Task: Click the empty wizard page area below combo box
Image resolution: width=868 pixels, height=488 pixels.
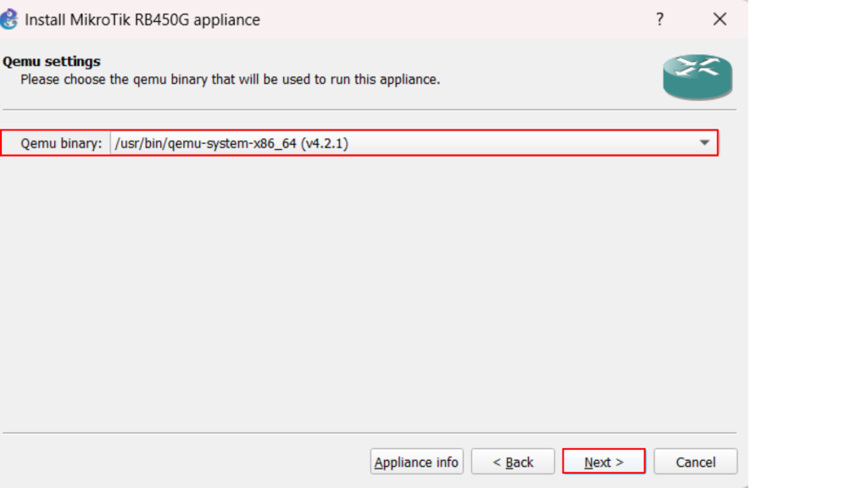Action: pos(364,288)
